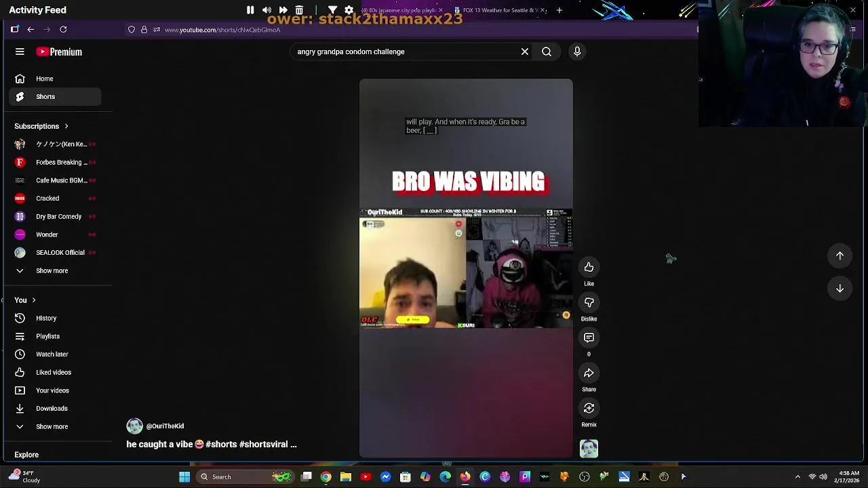Go to the previous Short
This screenshot has height=488, width=868.
click(840, 256)
